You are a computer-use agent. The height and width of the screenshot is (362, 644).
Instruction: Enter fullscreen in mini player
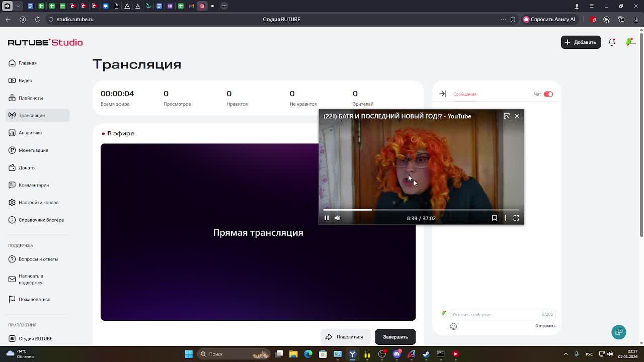[516, 218]
